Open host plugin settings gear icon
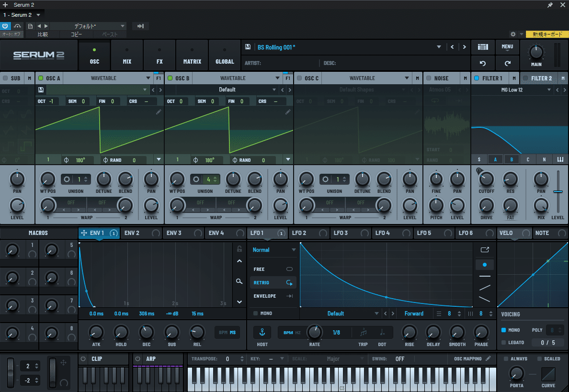The image size is (569, 392). coord(513,34)
